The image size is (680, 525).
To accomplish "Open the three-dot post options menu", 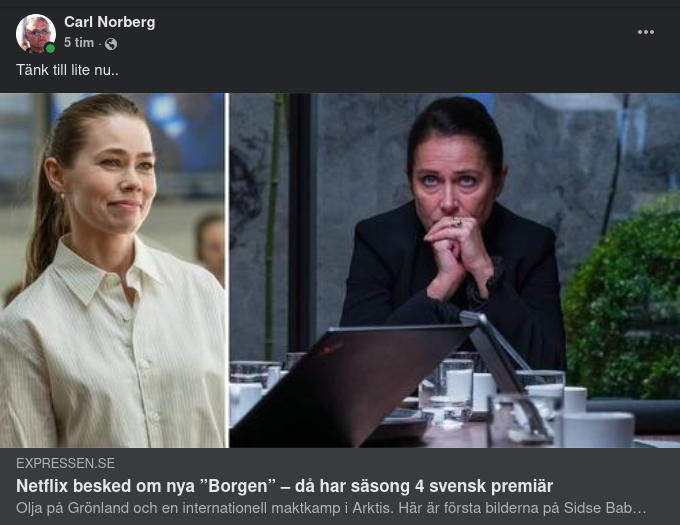I will [x=645, y=32].
